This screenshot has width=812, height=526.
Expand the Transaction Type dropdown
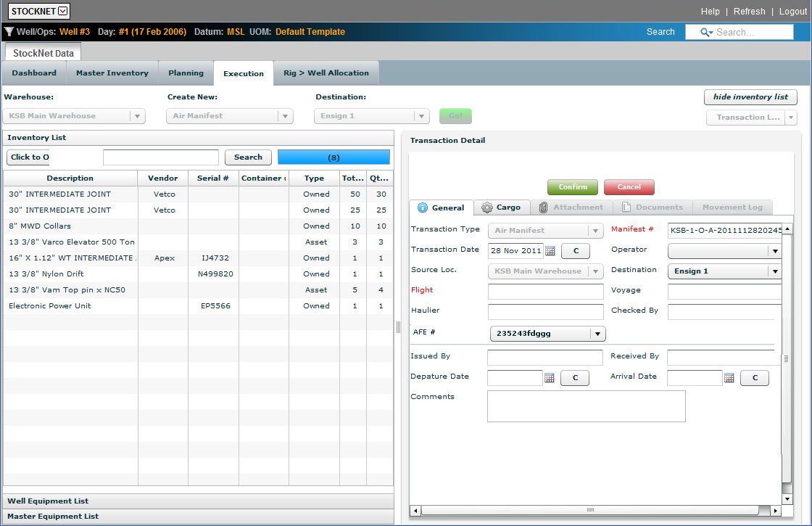pyautogui.click(x=595, y=231)
